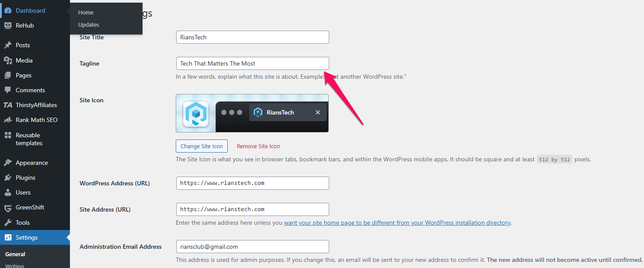Click the Comments bubble icon
The image size is (644, 268).
coord(8,90)
